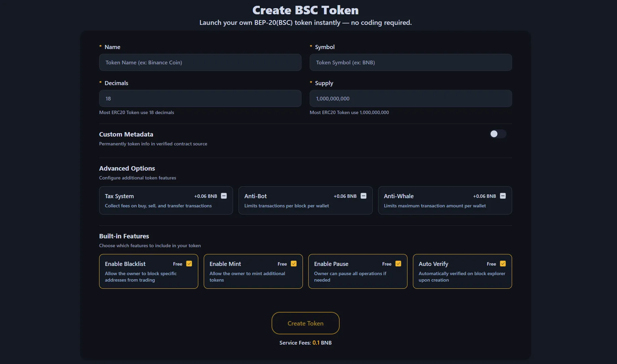Image resolution: width=617 pixels, height=364 pixels.
Task: Click the Decimals field showing 18
Action: pyautogui.click(x=200, y=98)
